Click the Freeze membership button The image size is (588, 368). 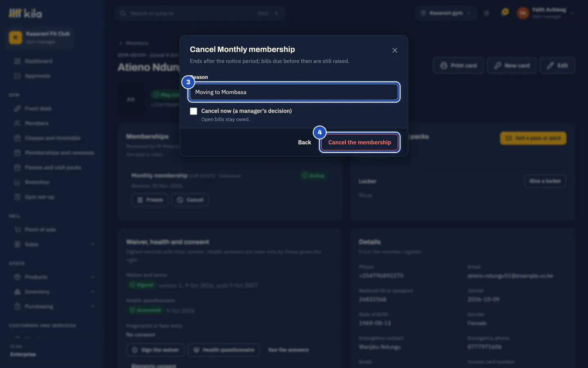click(x=150, y=200)
